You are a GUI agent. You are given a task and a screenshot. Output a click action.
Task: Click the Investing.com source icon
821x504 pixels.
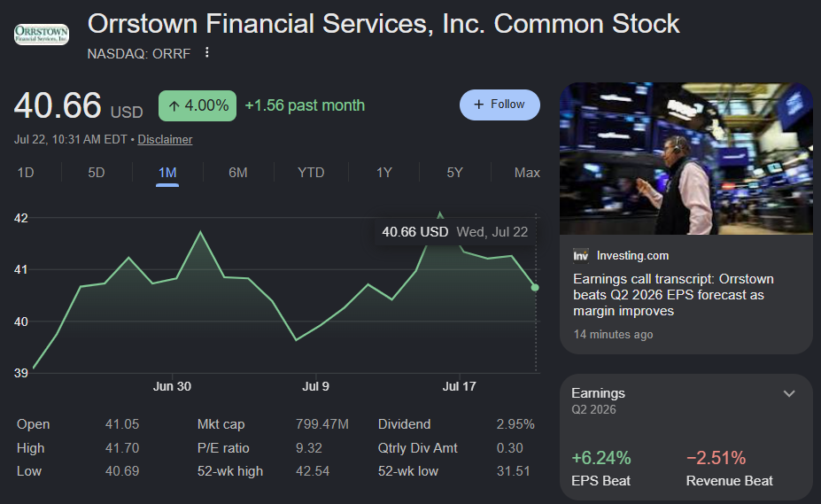point(581,256)
